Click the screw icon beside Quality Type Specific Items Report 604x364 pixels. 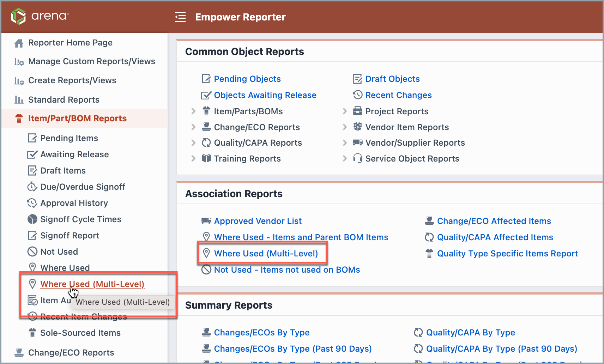[x=429, y=253]
